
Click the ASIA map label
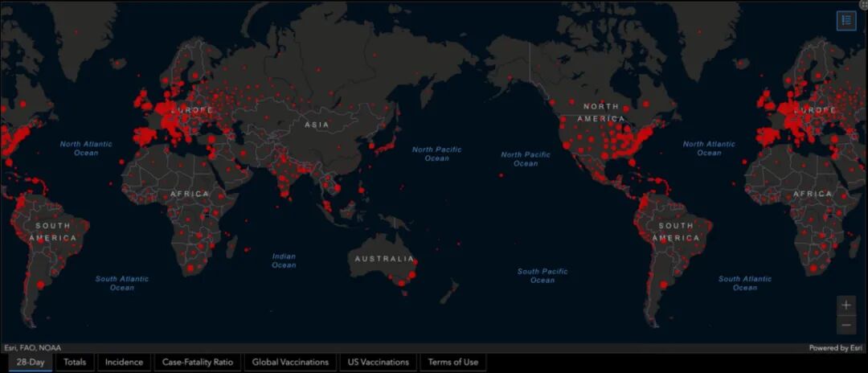[x=317, y=125]
